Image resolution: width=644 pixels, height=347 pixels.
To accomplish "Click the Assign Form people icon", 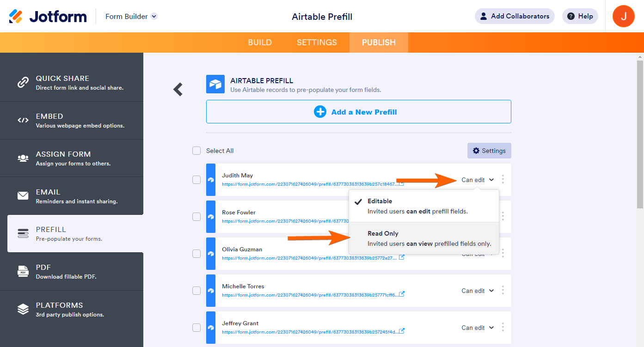I will point(23,158).
